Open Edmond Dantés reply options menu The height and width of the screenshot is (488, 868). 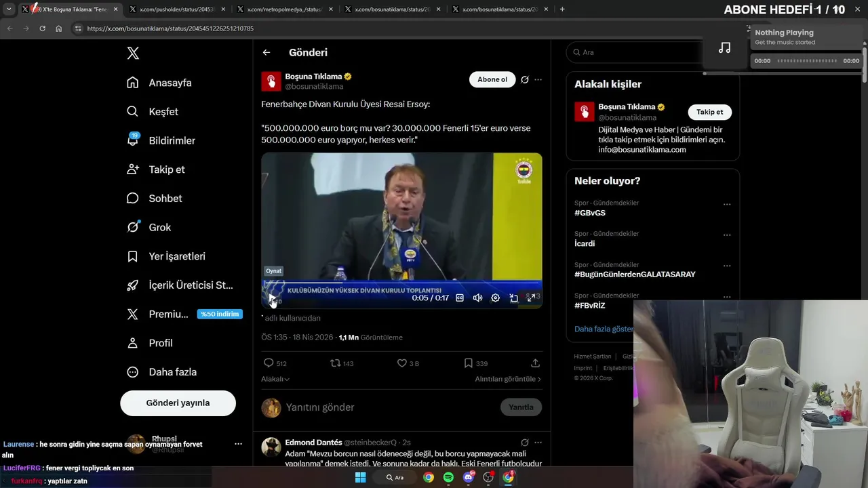[538, 443]
